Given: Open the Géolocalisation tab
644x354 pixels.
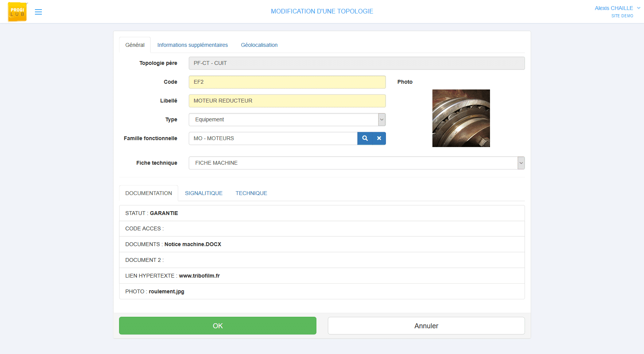Looking at the screenshot, I should [259, 45].
